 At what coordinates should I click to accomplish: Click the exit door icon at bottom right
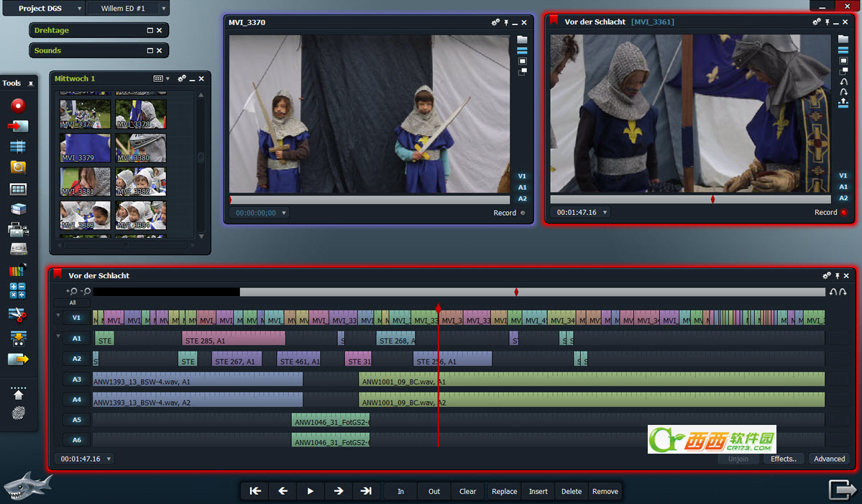[x=840, y=490]
